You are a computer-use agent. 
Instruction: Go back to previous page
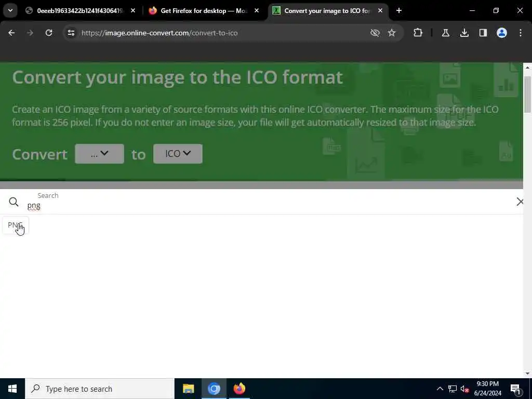pos(11,33)
